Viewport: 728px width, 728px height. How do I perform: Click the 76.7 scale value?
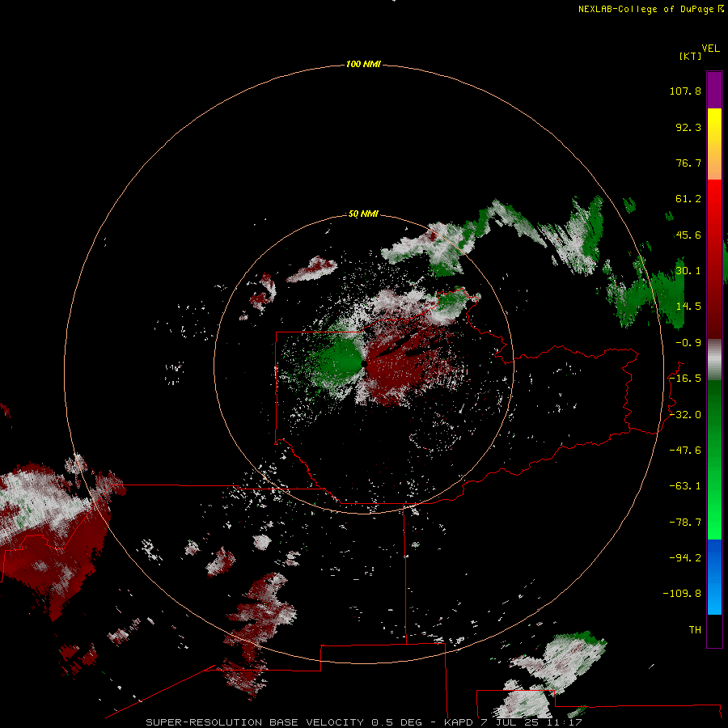688,163
